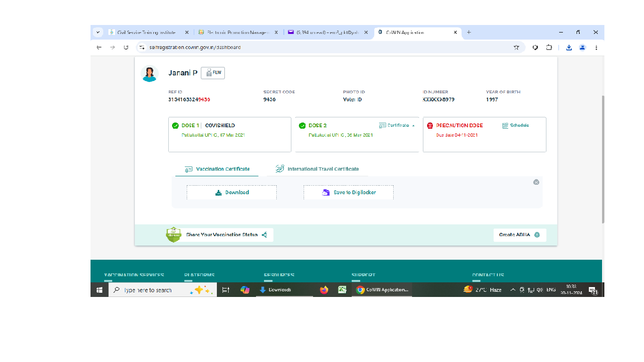Click Janani P's profile avatar

point(149,74)
